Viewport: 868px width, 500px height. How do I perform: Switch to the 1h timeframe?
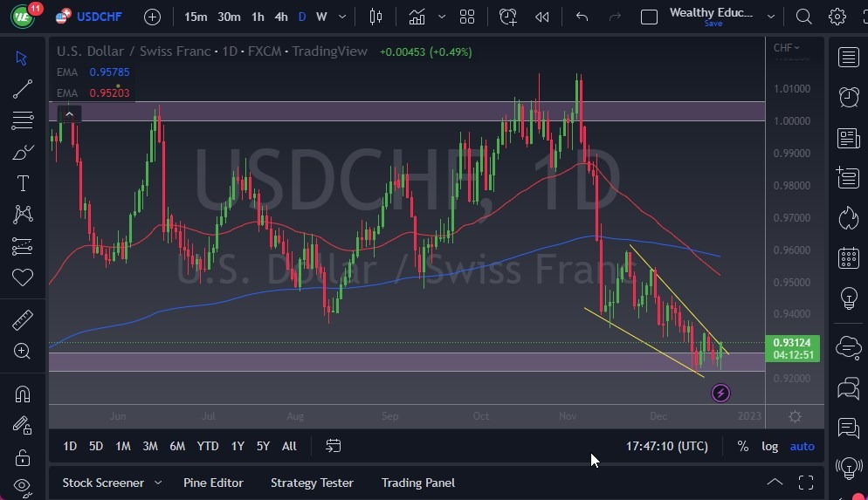(x=258, y=17)
